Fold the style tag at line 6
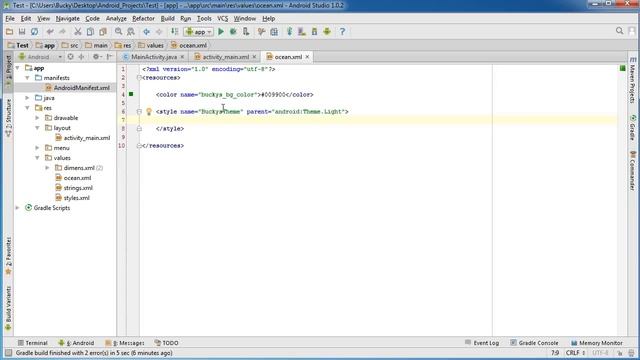 pyautogui.click(x=139, y=111)
